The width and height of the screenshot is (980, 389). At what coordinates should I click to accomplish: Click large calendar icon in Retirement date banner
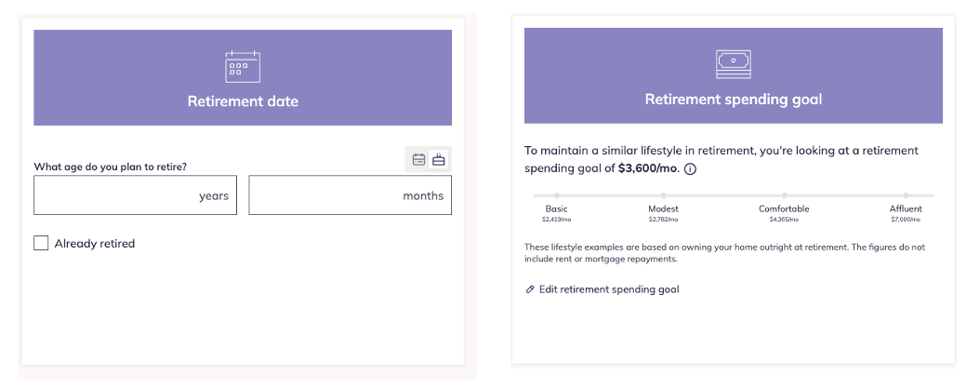pyautogui.click(x=243, y=66)
